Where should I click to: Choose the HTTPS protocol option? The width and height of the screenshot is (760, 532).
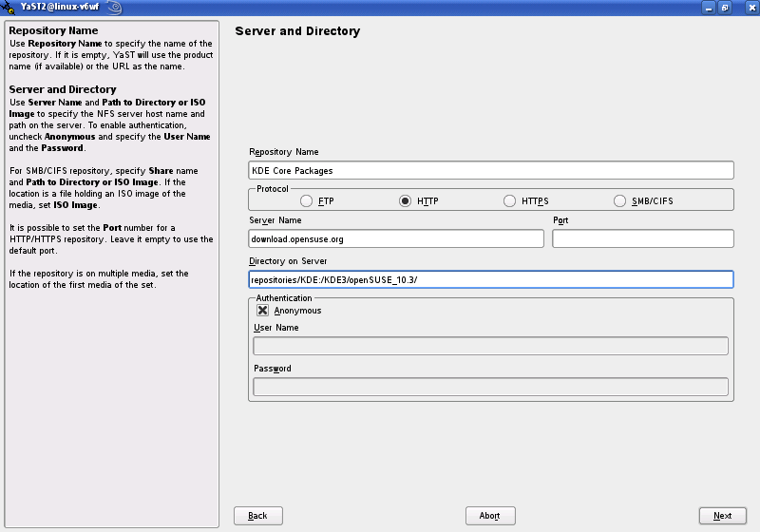pyautogui.click(x=509, y=200)
